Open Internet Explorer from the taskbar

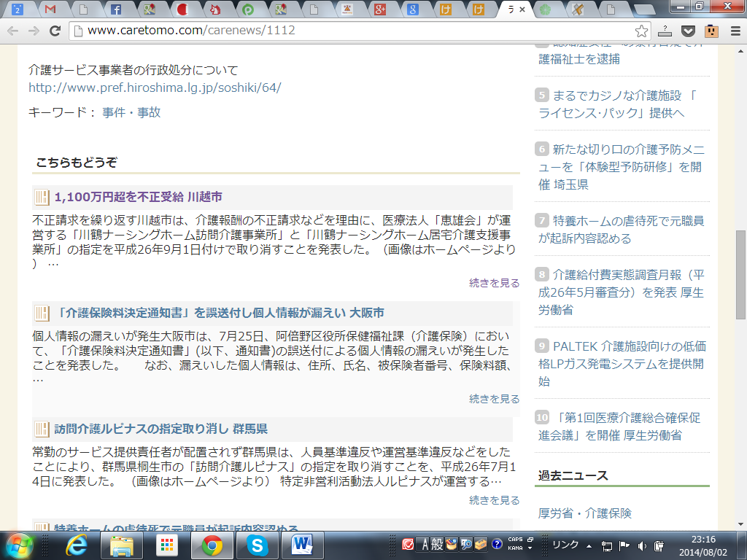coord(77,545)
